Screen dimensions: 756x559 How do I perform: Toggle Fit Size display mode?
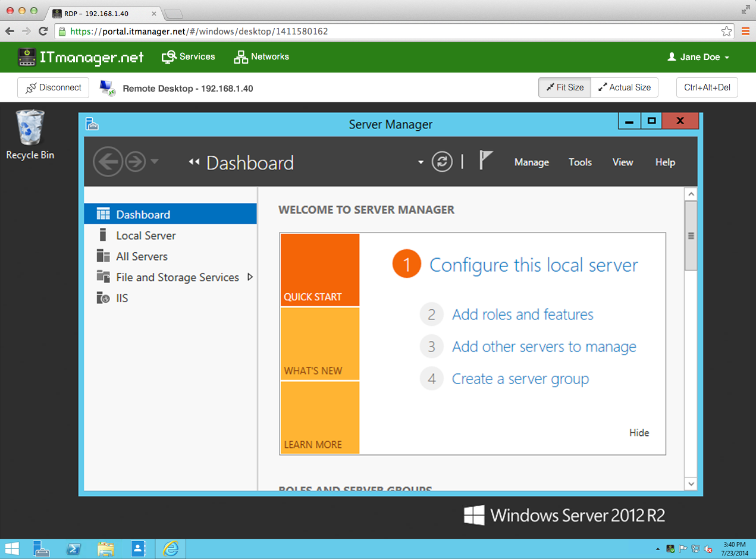pyautogui.click(x=564, y=87)
